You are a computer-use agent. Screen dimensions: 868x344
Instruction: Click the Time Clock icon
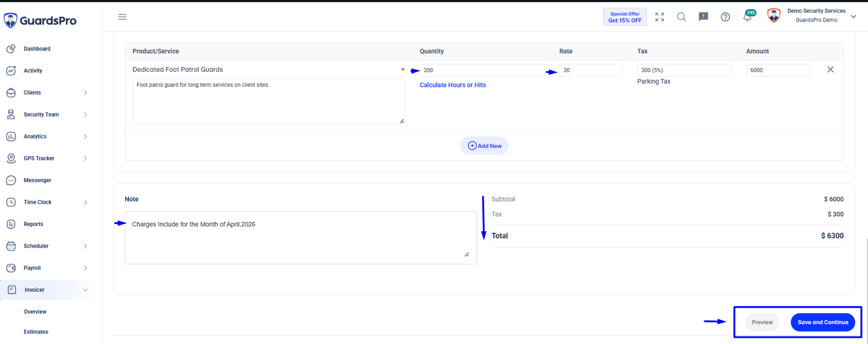click(11, 202)
